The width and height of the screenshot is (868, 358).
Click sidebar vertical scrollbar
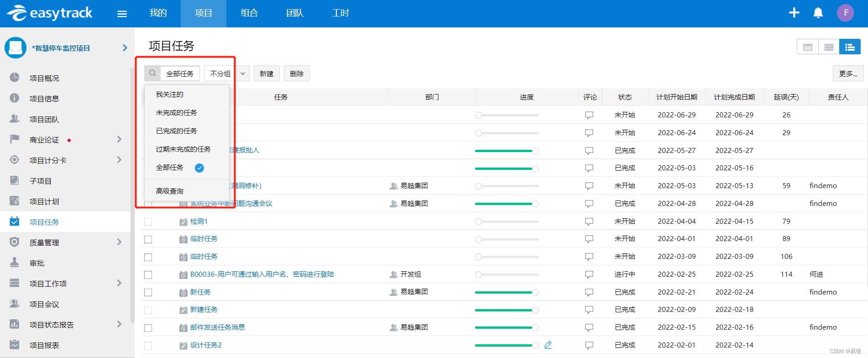(132, 196)
